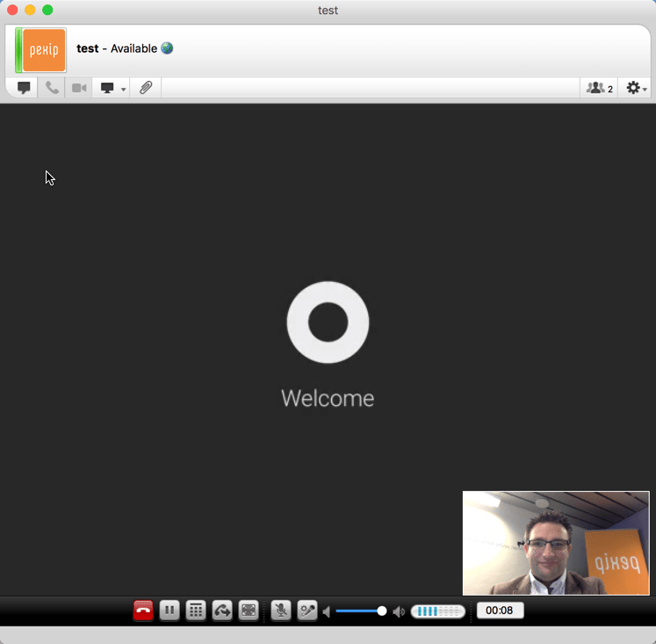This screenshot has width=656, height=644.
Task: Click the paperclip attachment icon
Action: pos(146,88)
